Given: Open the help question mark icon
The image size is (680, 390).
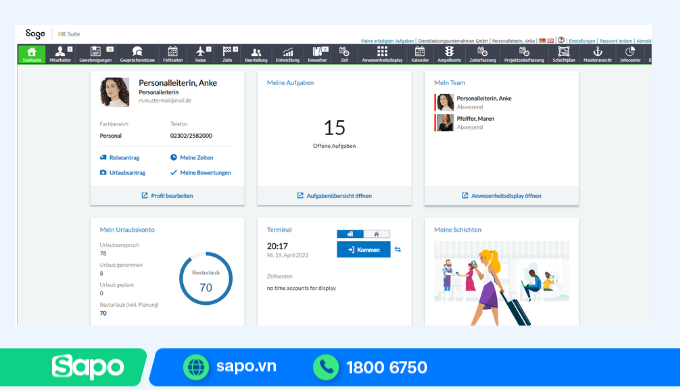Looking at the screenshot, I should 561,40.
